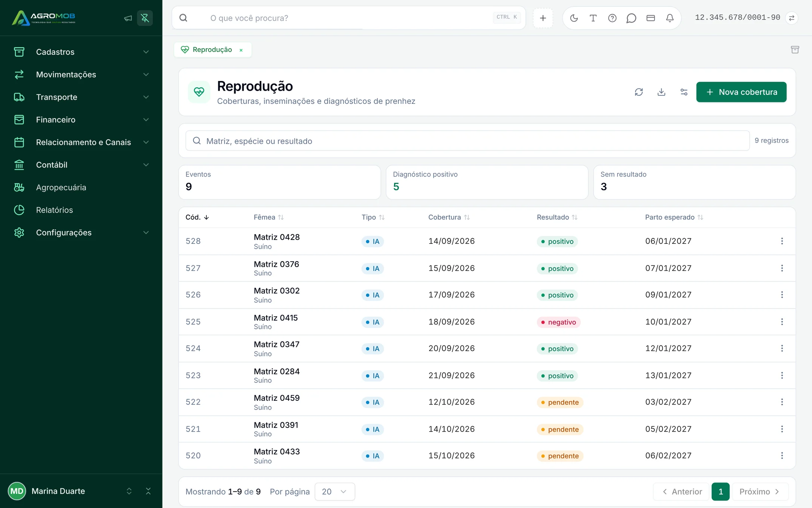Open the filter settings sliders icon

[x=684, y=92]
